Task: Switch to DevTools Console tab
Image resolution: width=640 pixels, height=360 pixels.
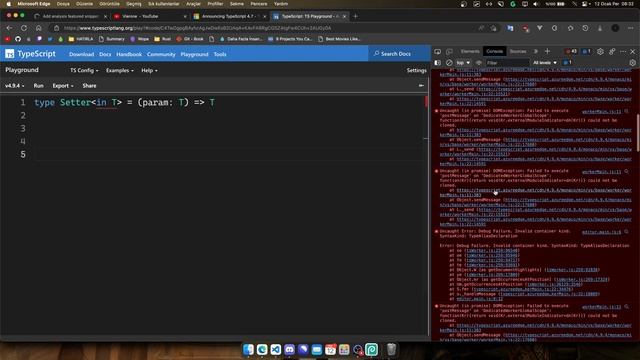Action: [x=494, y=51]
